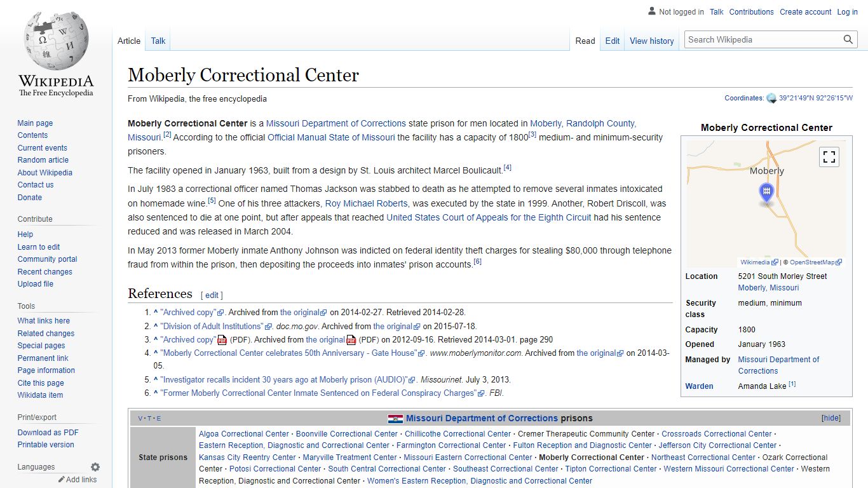Screen dimensions: 868x488
Task: Open Former Moberly Inmate Sentenced reference
Action: (318, 393)
